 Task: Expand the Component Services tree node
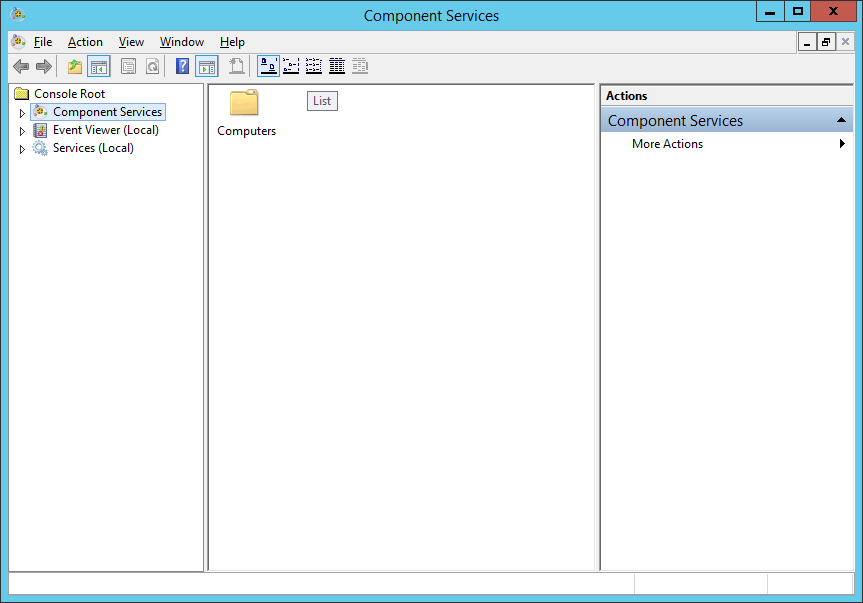[22, 113]
